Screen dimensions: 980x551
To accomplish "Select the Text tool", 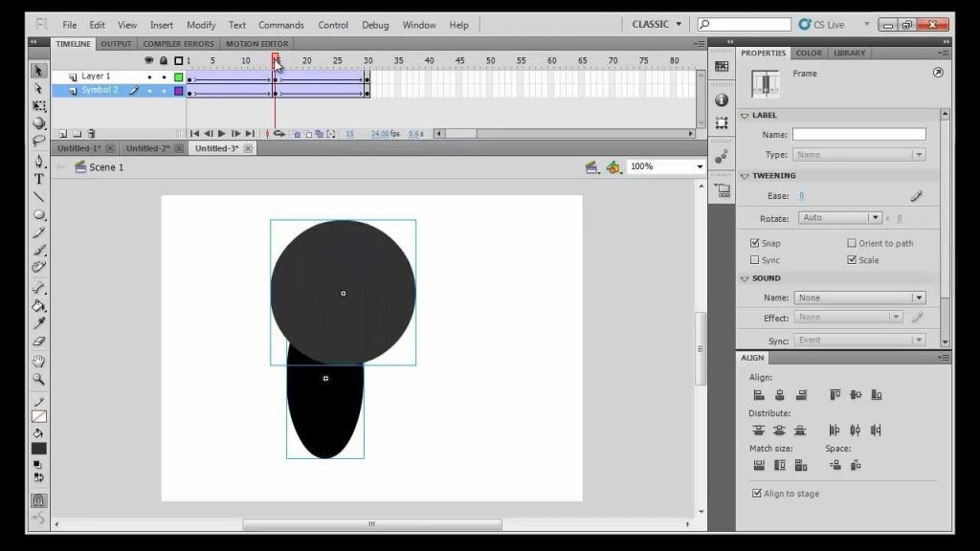I will click(38, 179).
